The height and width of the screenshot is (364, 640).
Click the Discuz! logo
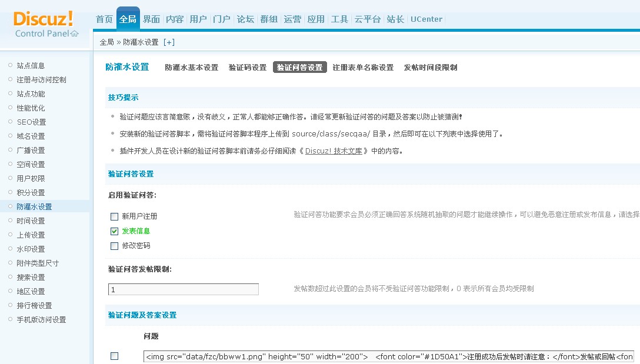(x=44, y=19)
